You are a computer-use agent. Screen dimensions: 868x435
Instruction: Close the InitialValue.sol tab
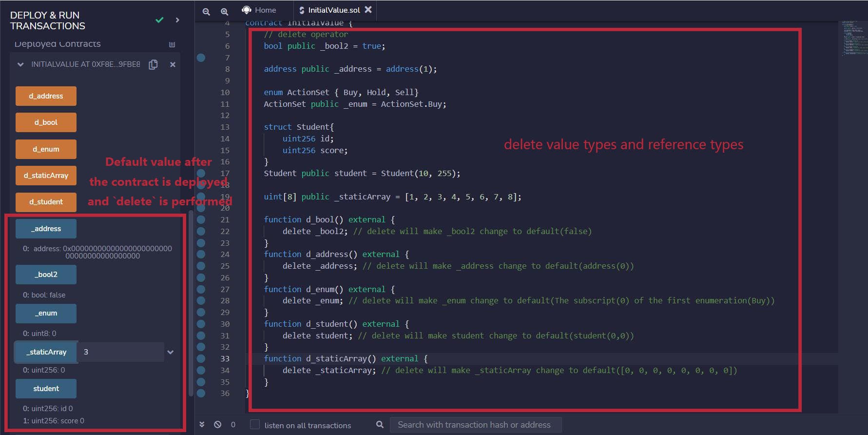tap(368, 9)
